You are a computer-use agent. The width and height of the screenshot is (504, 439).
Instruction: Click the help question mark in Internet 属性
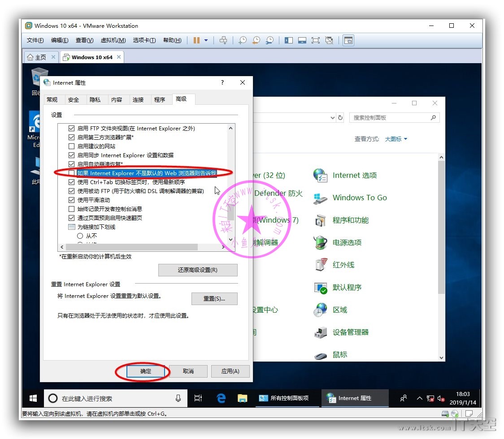[x=222, y=82]
